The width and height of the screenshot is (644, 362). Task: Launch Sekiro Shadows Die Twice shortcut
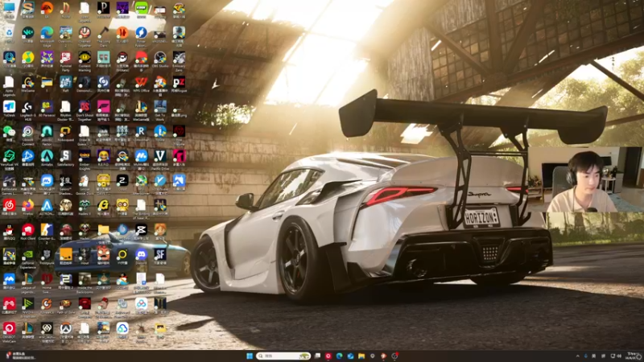pyautogui.click(x=66, y=180)
